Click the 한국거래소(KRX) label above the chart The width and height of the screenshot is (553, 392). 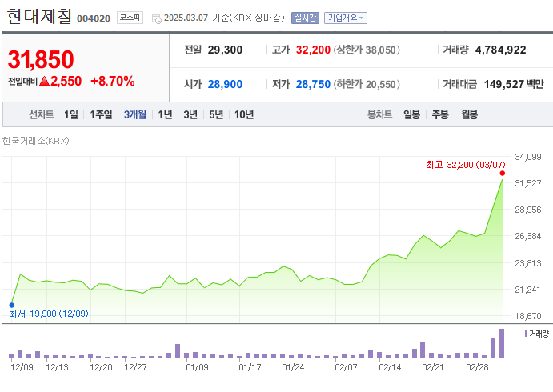coord(36,141)
